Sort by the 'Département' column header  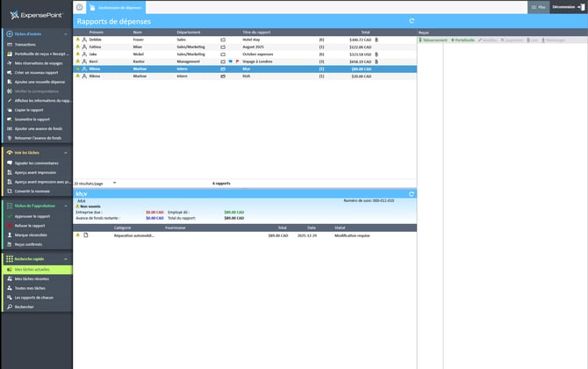point(190,33)
